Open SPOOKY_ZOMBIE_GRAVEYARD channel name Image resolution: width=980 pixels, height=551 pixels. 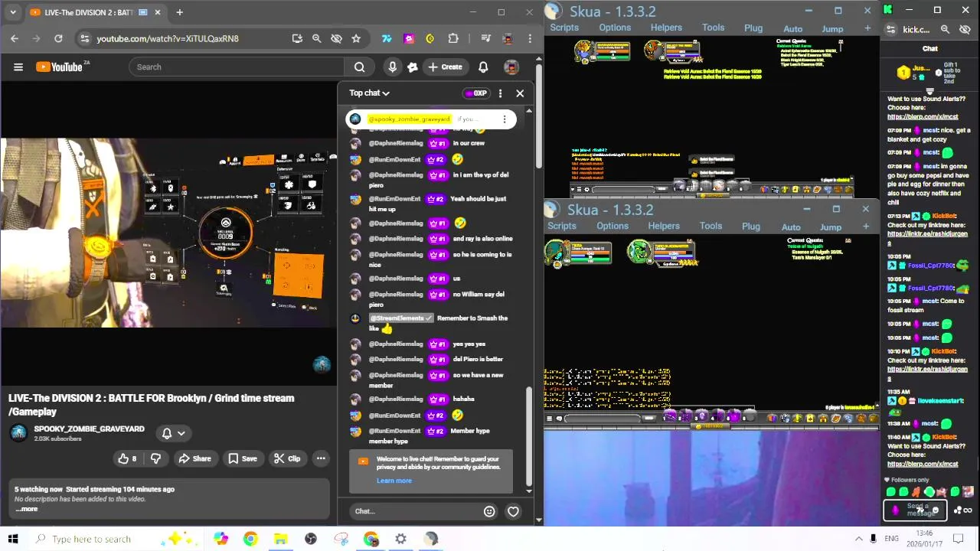coord(89,429)
